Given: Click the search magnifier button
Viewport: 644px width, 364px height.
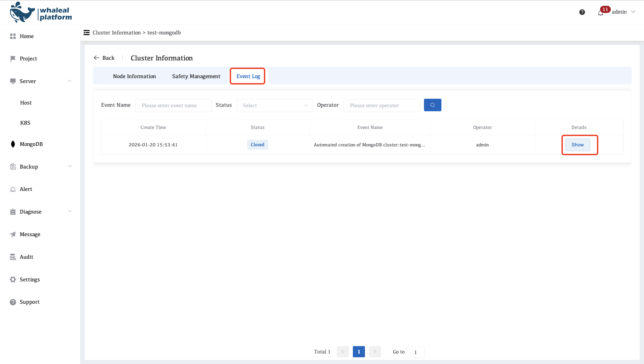Looking at the screenshot, I should click(x=432, y=105).
